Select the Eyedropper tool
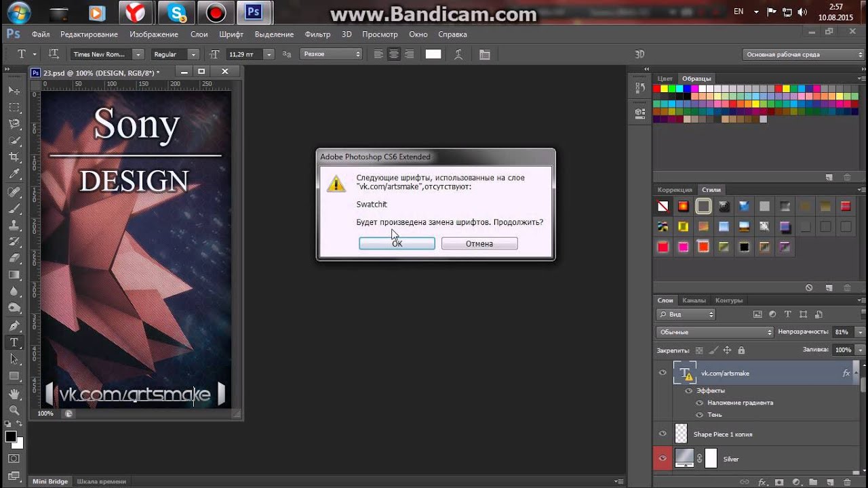Image resolution: width=868 pixels, height=488 pixels. click(14, 174)
